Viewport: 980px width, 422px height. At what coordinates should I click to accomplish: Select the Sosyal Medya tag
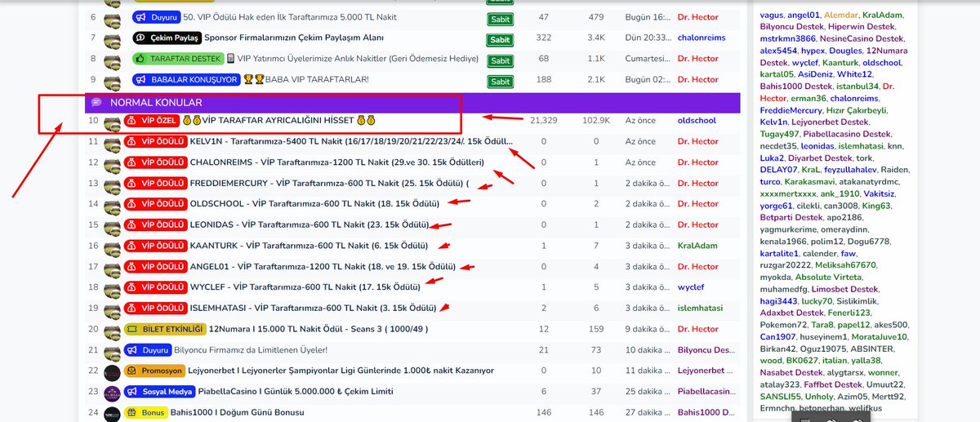click(x=159, y=391)
